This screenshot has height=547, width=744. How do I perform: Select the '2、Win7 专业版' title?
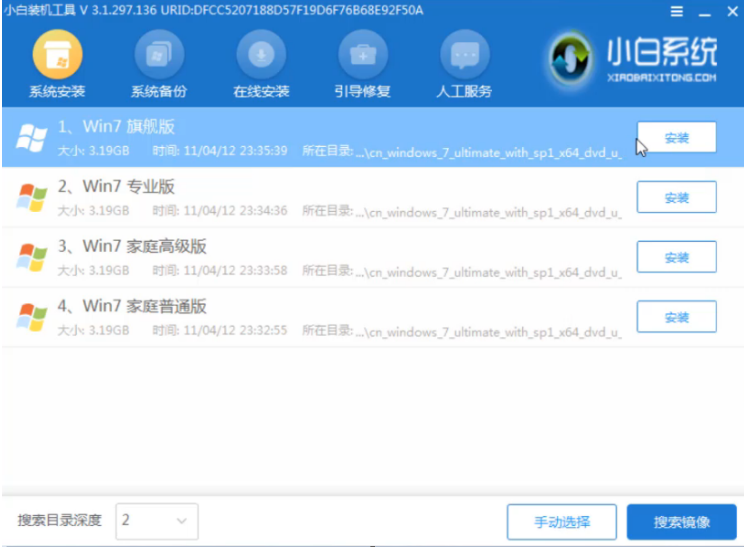[116, 186]
